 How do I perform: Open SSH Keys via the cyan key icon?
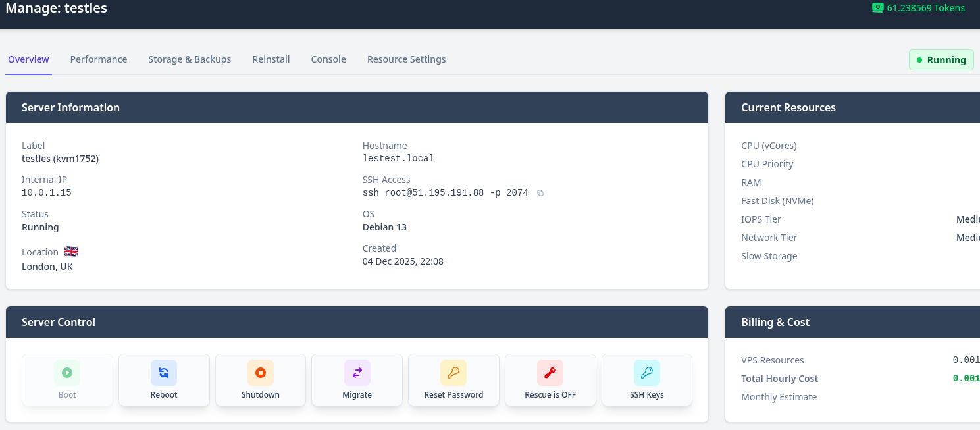pos(646,373)
